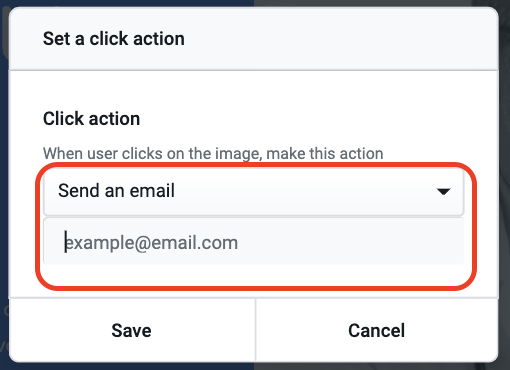Open the 'Send an email' dropdown
Viewport: 510px width, 370px height.
(253, 191)
